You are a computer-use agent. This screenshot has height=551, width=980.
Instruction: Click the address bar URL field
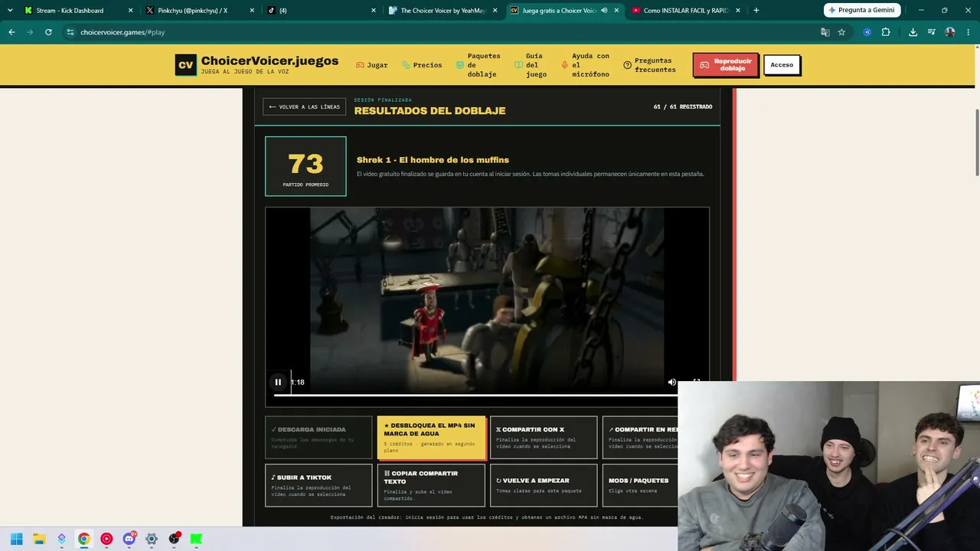pos(444,32)
